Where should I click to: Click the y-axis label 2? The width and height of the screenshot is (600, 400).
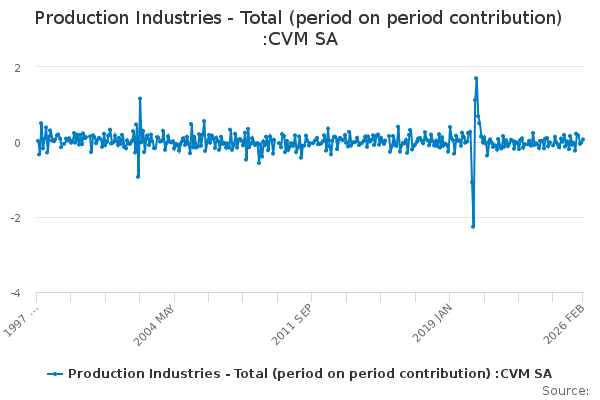18,67
